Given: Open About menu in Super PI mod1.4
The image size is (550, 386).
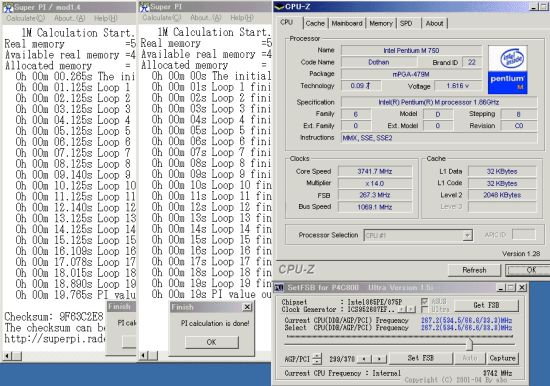Looking at the screenshot, I should (69, 18).
